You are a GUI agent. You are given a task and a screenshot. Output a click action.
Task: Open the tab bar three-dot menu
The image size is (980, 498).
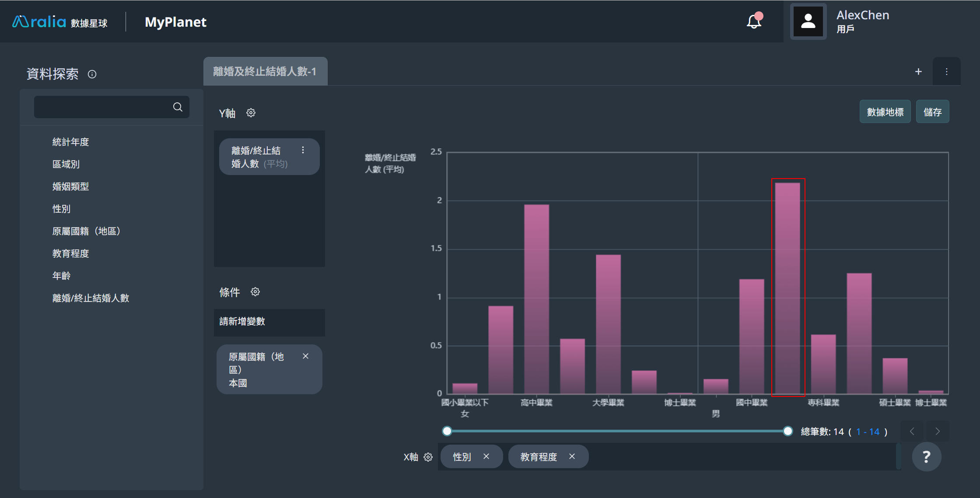[x=946, y=71]
